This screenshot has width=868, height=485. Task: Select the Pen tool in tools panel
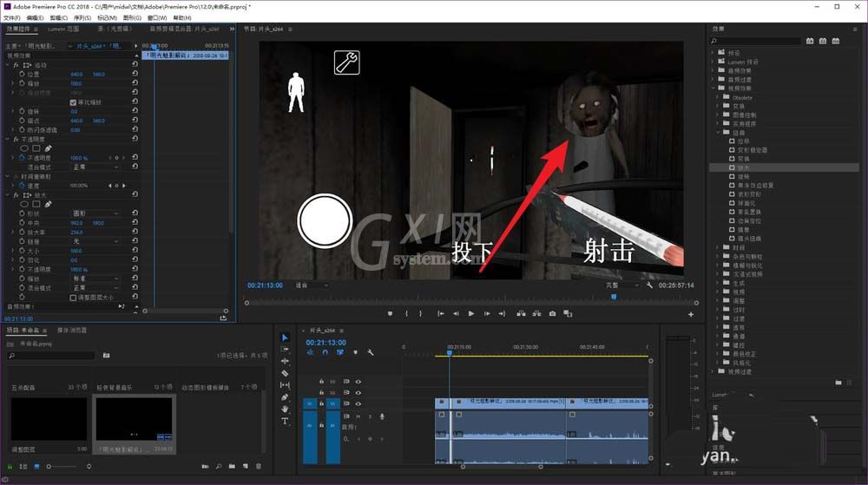tap(285, 397)
